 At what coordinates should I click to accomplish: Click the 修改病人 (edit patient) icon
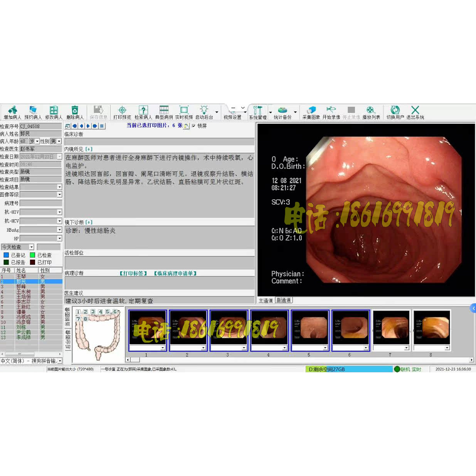point(54,112)
